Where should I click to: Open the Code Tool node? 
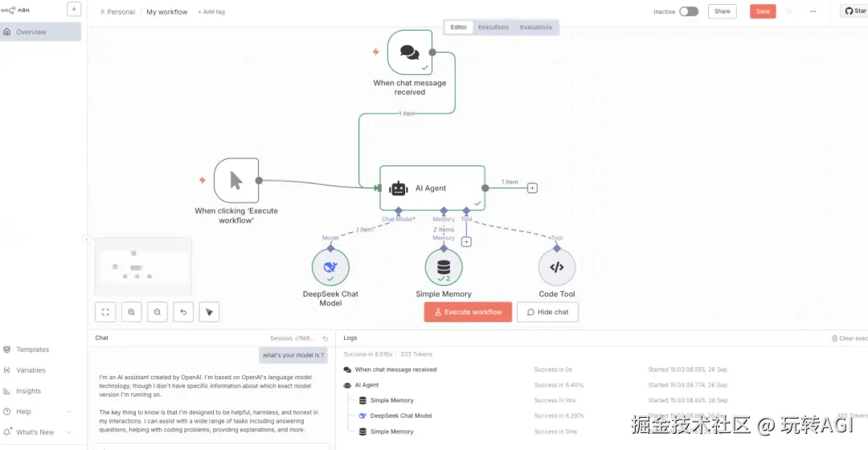[x=557, y=268]
